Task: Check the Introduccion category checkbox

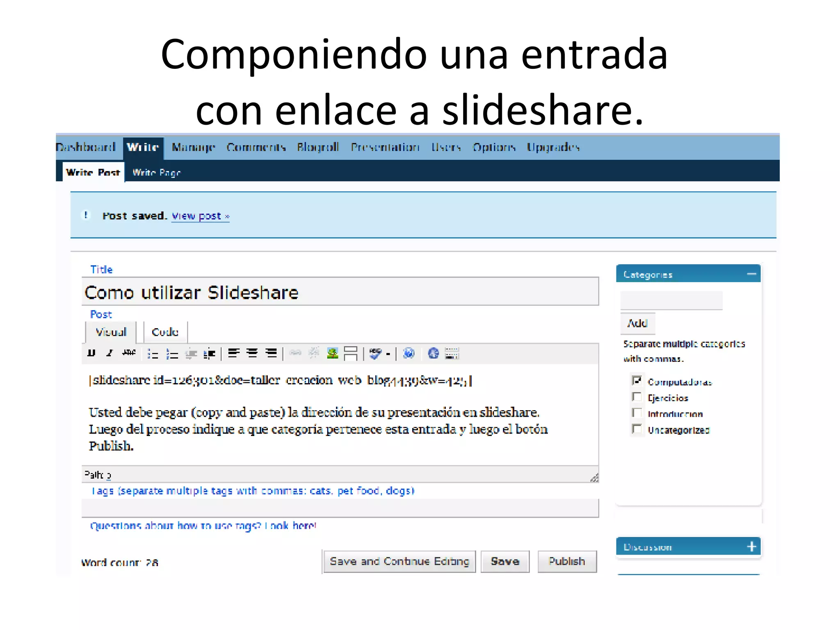Action: coord(637,413)
